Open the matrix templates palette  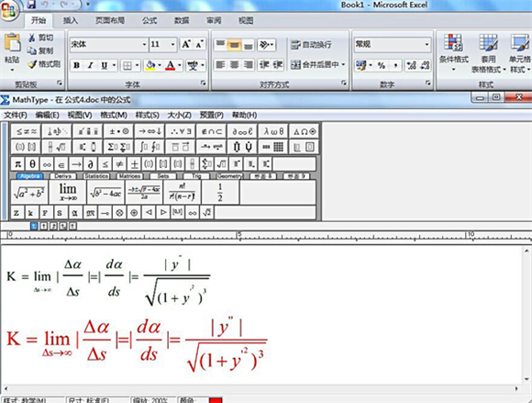[x=273, y=147]
